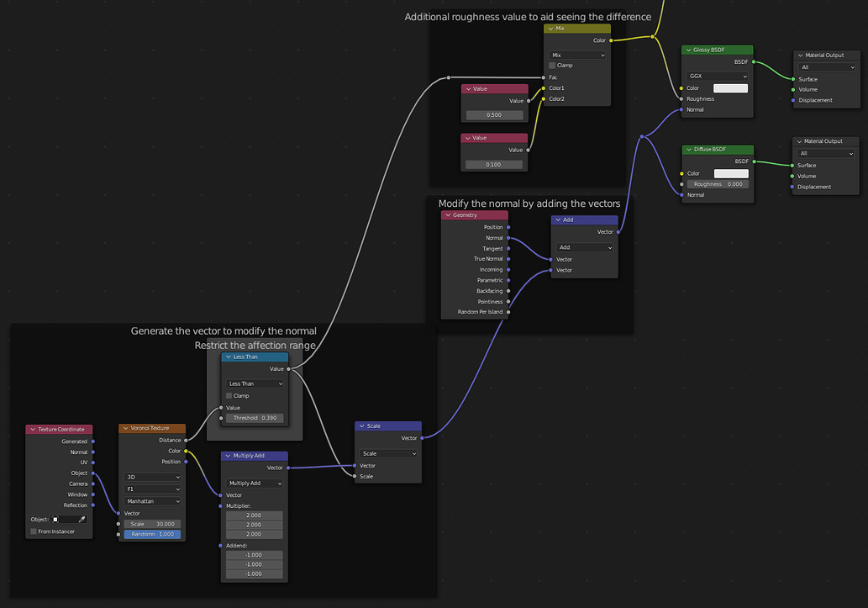868x608 pixels.
Task: Click the Texture Coordinate Reflection output socket
Action: tap(93, 505)
